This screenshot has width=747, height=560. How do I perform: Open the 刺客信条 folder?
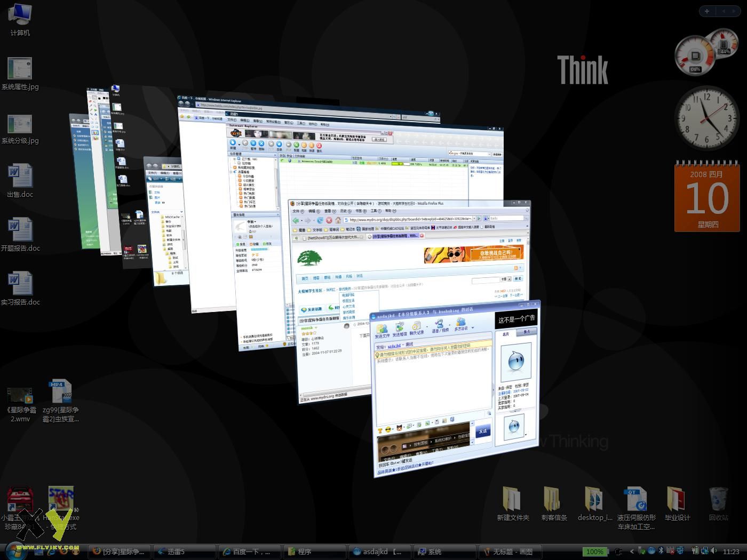tap(554, 503)
